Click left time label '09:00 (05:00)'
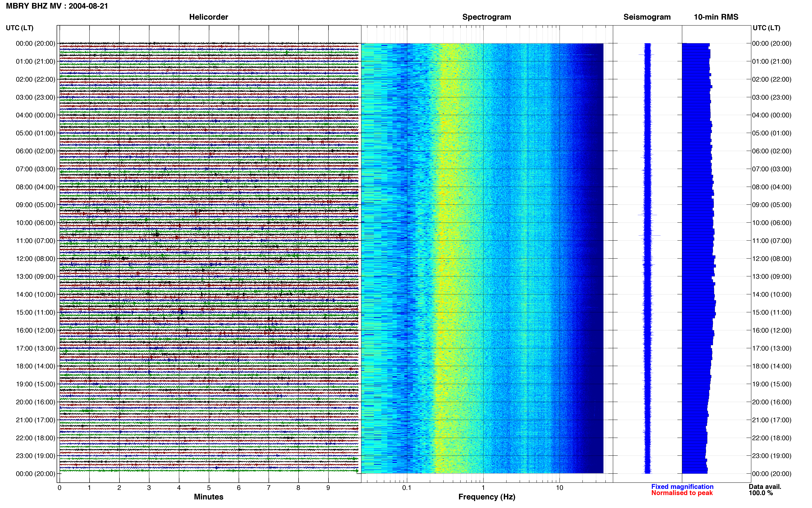Image resolution: width=812 pixels, height=508 pixels. [36, 205]
